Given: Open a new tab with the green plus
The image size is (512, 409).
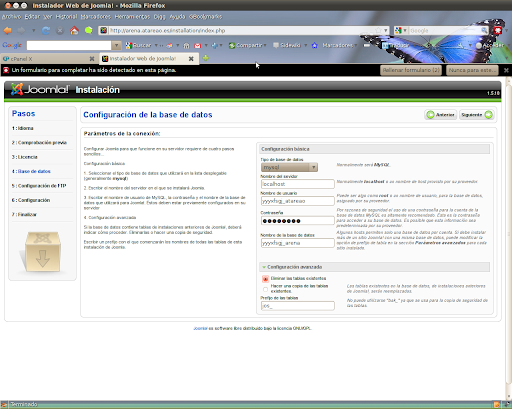Looking at the screenshot, I should (206, 58).
